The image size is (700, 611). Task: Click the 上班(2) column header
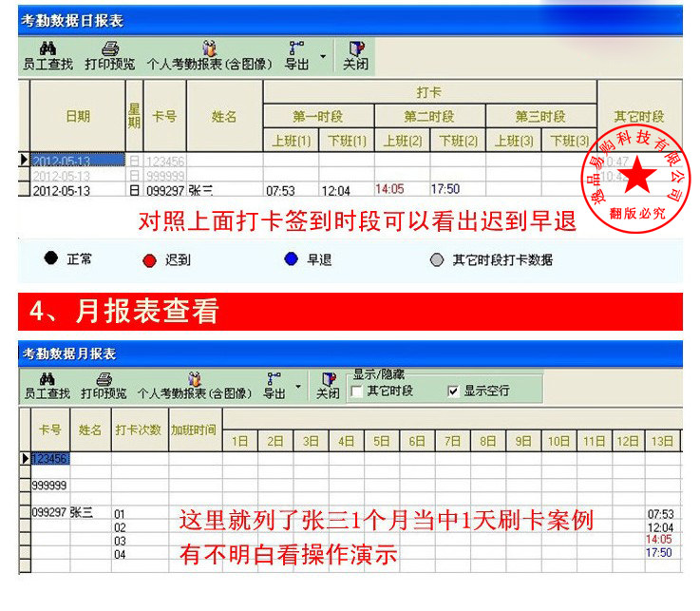pos(403,141)
